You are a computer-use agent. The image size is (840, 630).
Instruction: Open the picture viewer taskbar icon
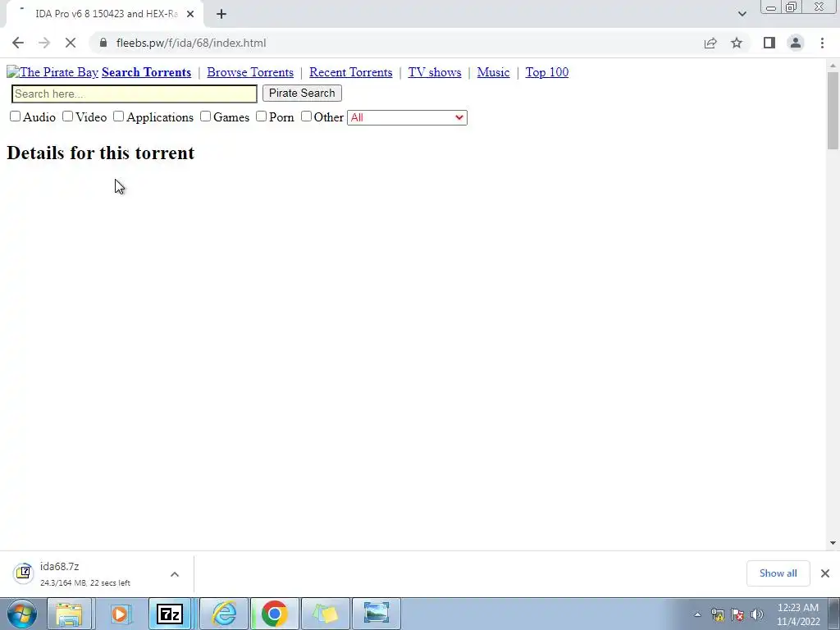[x=376, y=614]
